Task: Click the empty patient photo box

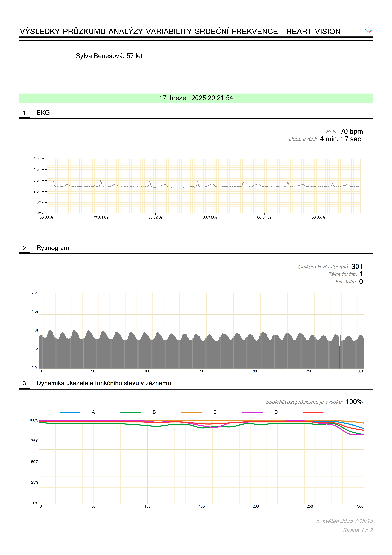Action: point(47,66)
